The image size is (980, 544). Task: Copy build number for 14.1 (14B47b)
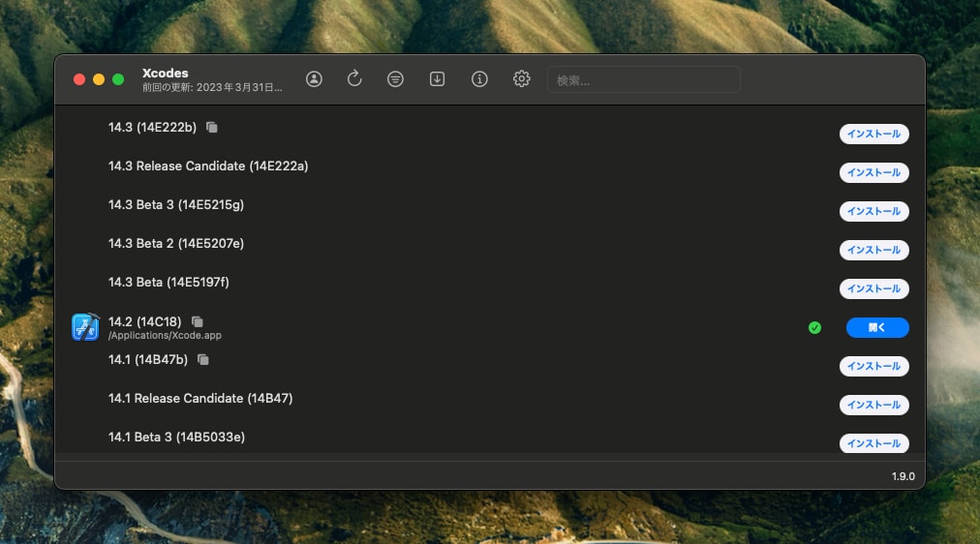click(203, 360)
